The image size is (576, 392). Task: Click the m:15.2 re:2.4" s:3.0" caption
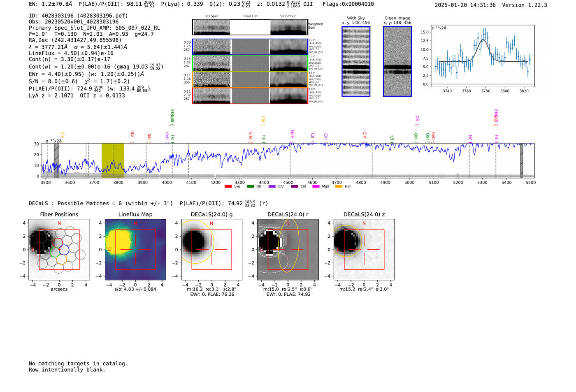coord(364,289)
